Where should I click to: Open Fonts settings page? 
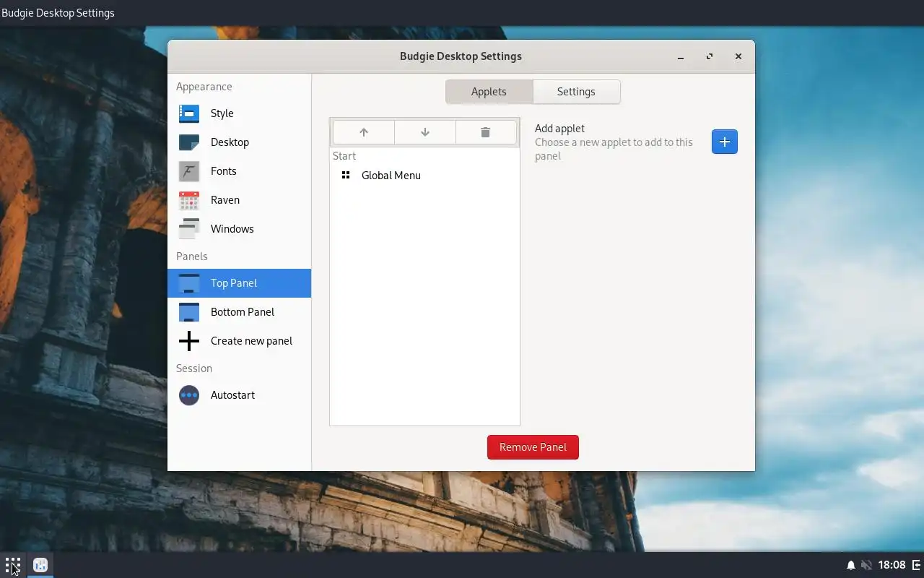click(239, 171)
